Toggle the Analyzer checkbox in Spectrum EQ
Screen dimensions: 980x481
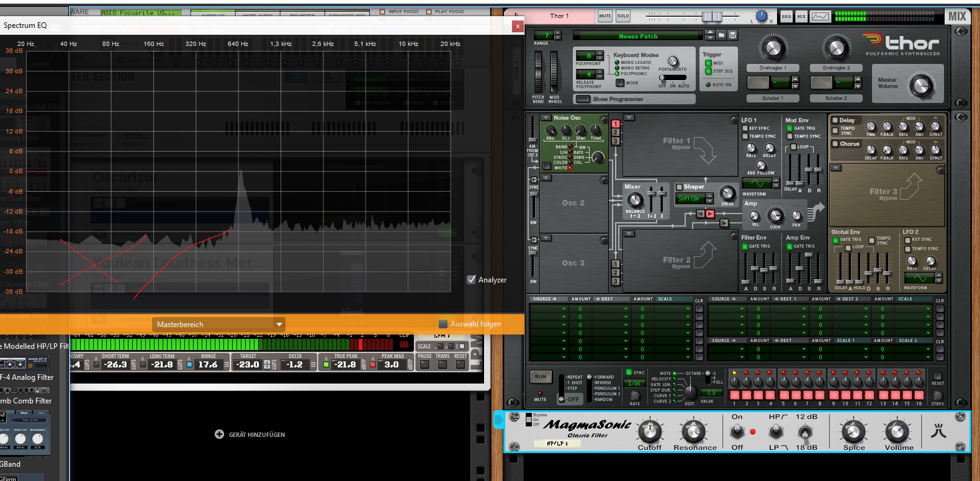471,279
